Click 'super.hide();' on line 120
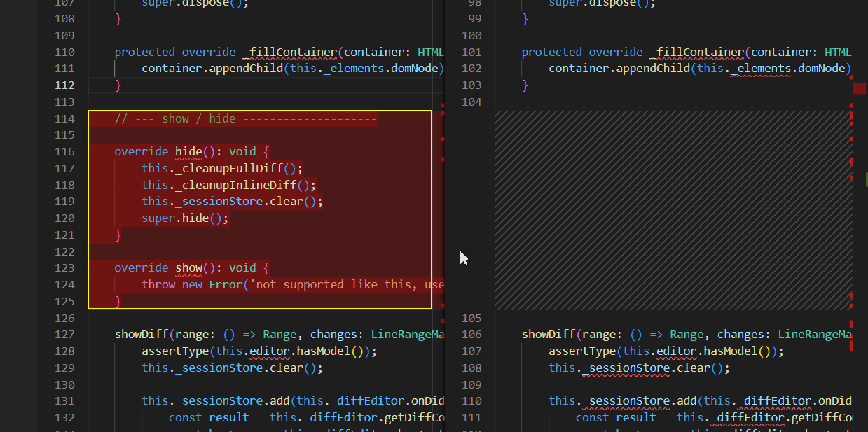868x432 pixels. point(186,218)
